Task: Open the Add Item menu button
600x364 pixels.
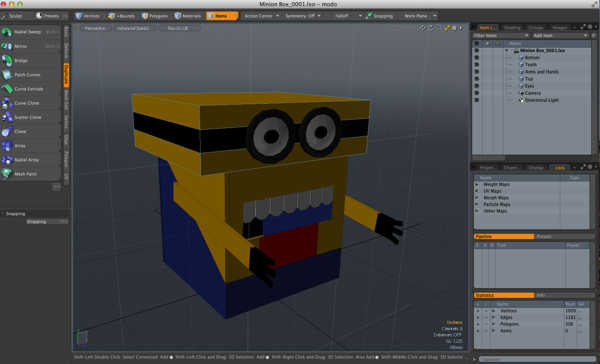Action: click(x=560, y=36)
